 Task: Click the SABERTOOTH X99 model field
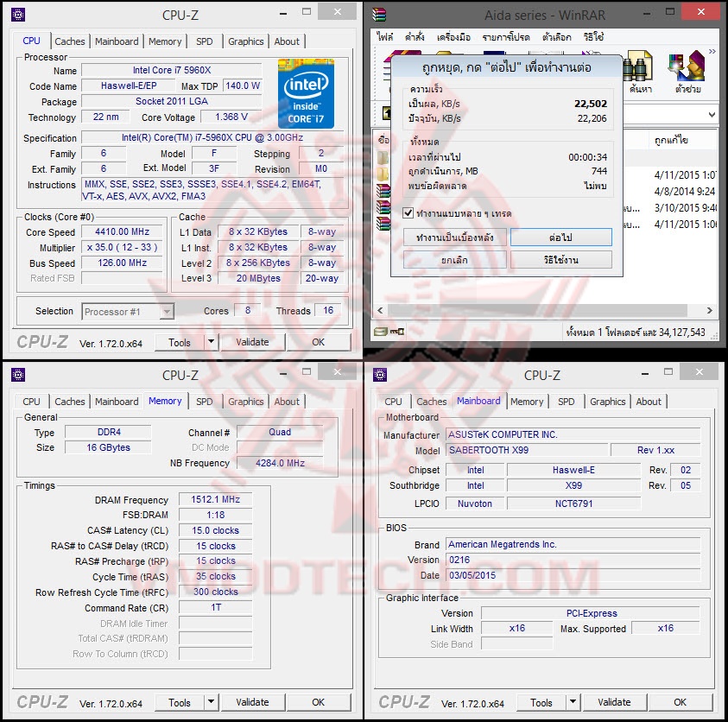527,450
